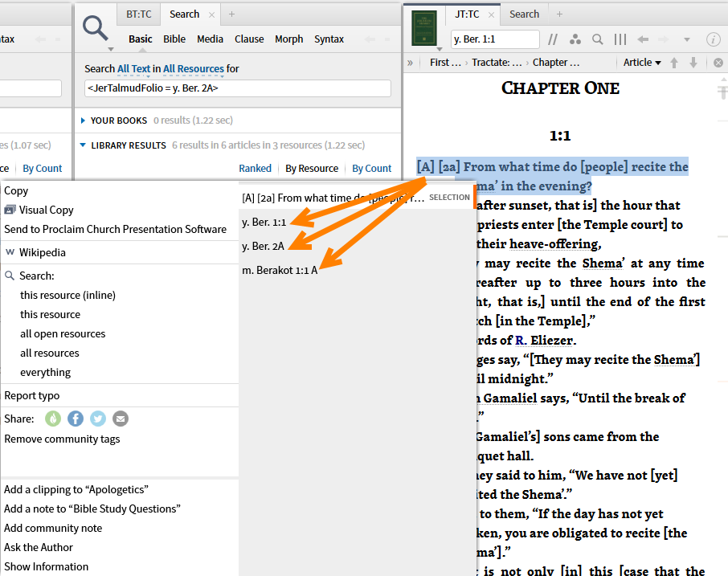This screenshot has width=728, height=576.
Task: Close the locator bar with X icon
Action: (718, 63)
